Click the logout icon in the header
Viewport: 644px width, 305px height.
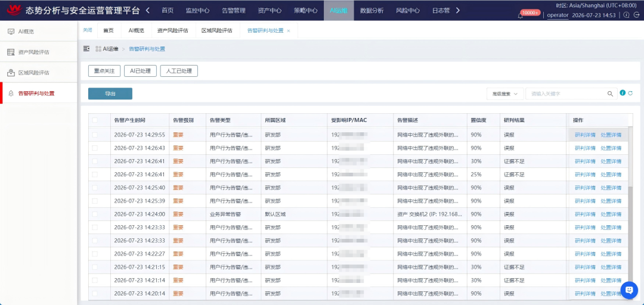(636, 15)
